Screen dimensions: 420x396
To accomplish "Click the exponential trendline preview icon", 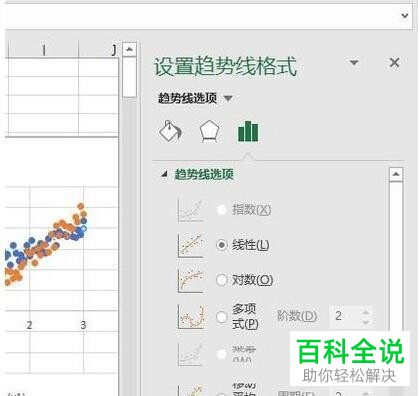I will coord(191,210).
